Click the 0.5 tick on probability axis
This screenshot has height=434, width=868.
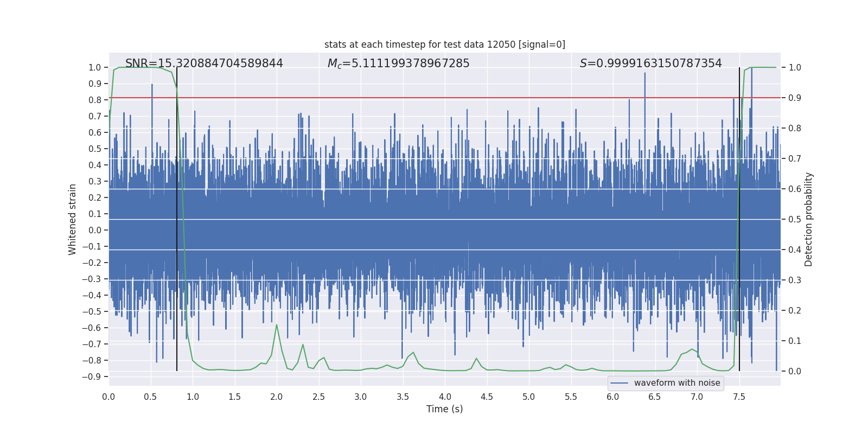pos(795,219)
